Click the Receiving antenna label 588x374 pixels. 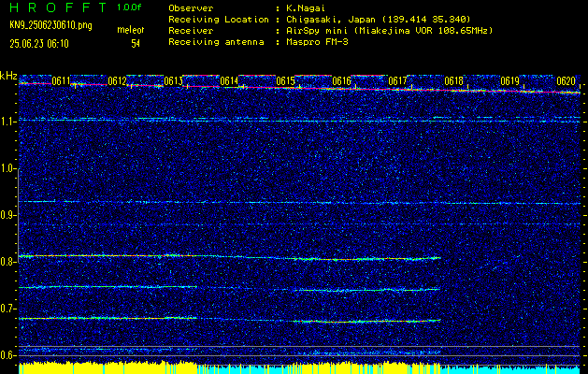(x=216, y=42)
